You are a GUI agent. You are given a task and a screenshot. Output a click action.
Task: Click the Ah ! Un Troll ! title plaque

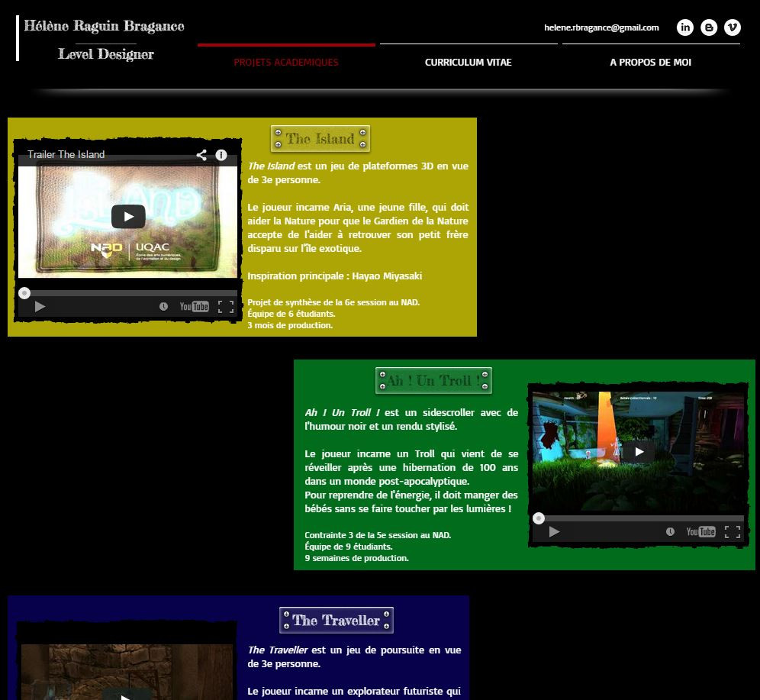coord(433,379)
